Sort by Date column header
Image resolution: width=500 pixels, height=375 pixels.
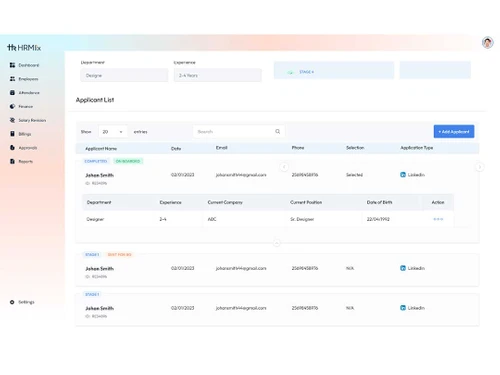[176, 148]
